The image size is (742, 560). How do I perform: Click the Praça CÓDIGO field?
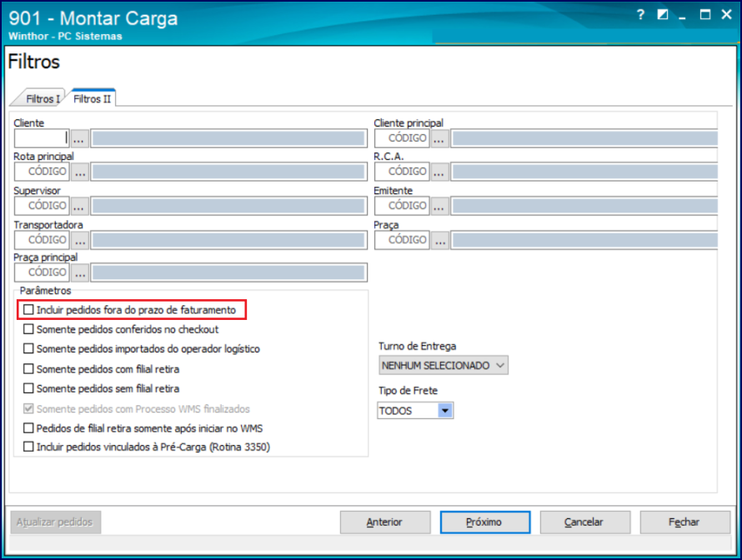point(402,240)
